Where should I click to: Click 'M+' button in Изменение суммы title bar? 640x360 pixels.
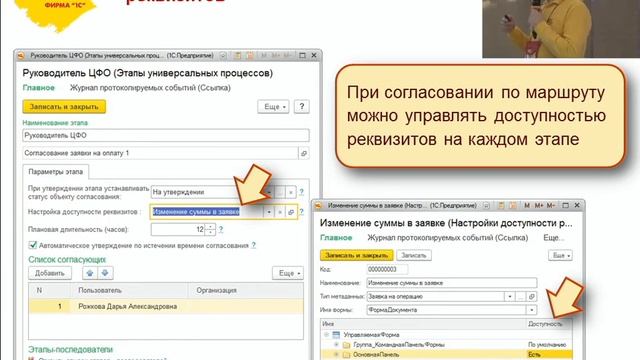point(539,205)
